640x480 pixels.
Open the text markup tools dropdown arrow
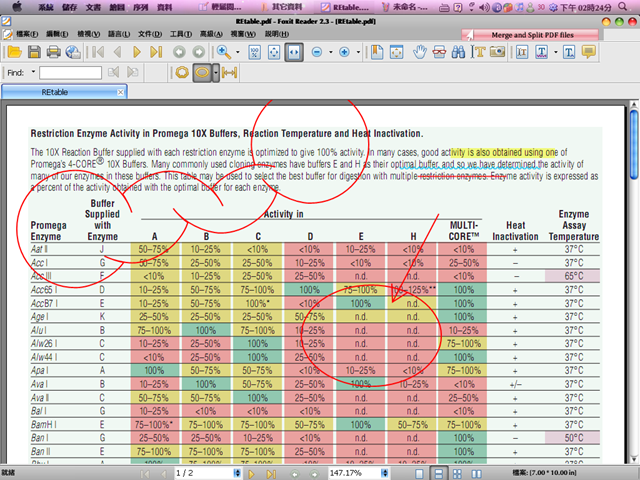point(556,52)
